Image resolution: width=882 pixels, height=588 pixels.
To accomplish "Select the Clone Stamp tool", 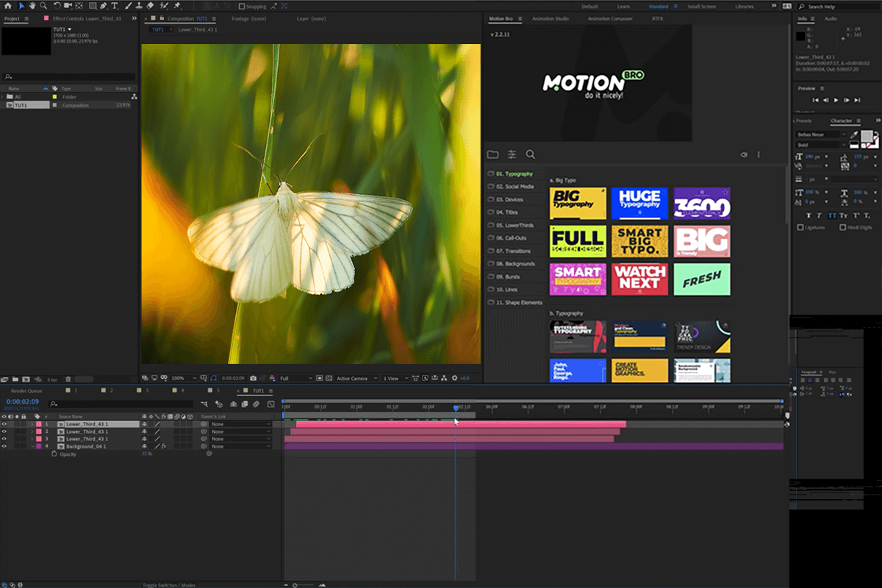I will tap(140, 6).
